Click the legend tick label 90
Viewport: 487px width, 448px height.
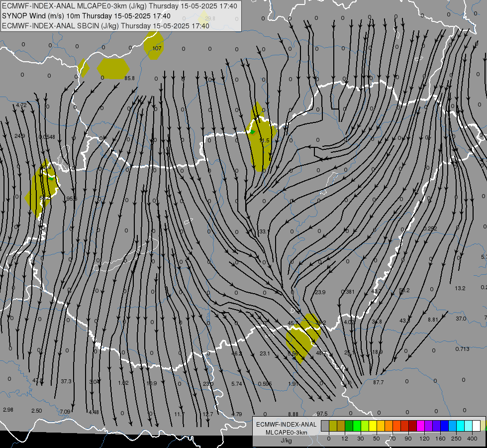pos(408,439)
